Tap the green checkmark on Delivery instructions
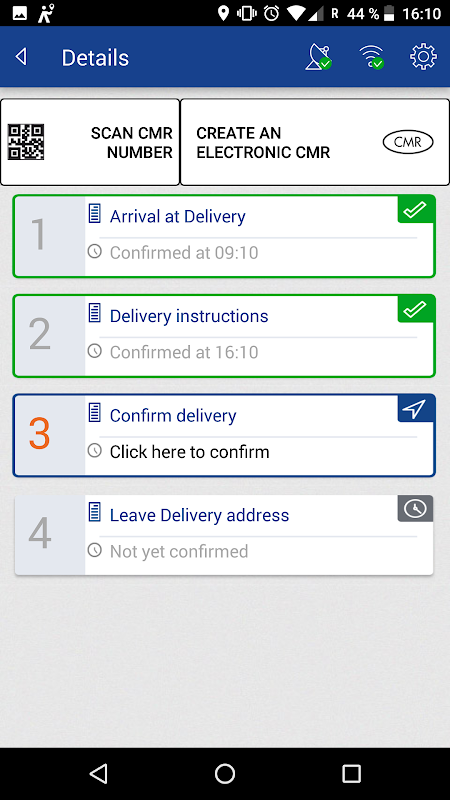 click(x=415, y=309)
